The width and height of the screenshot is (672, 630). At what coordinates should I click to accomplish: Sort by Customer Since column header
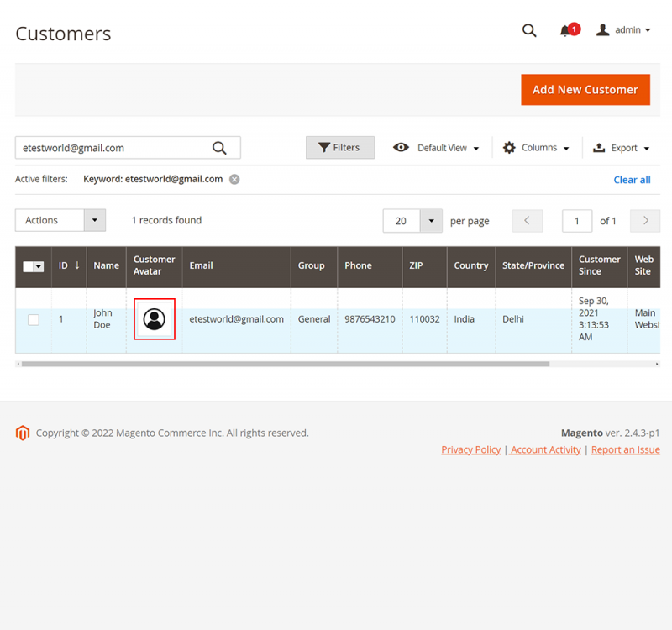pos(599,265)
